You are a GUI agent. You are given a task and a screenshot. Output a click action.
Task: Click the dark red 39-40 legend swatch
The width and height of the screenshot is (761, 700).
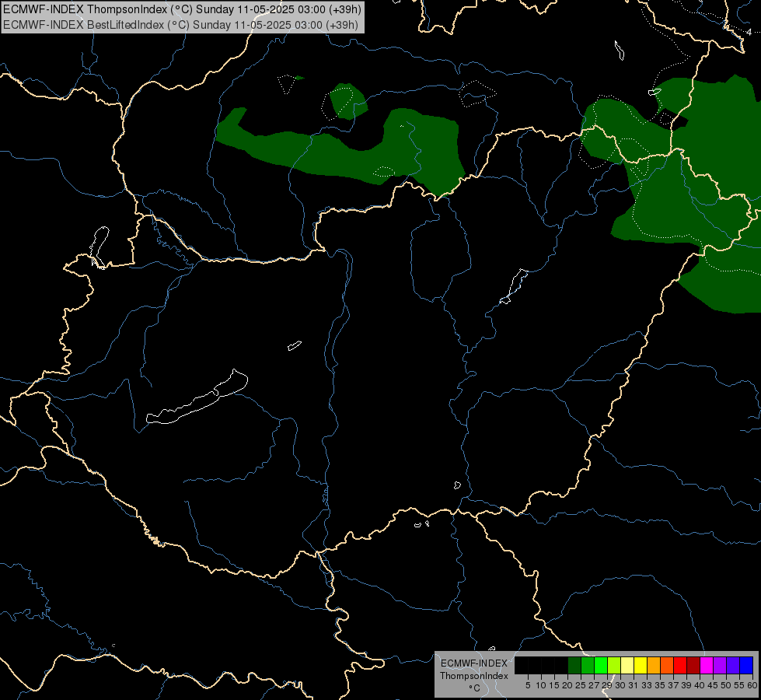(x=693, y=665)
